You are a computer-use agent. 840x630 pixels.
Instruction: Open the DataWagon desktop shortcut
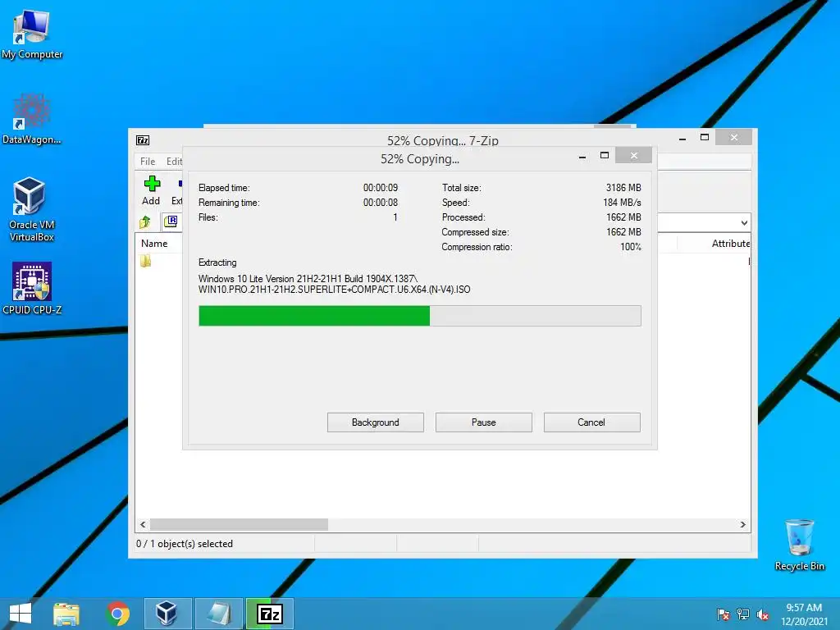32,119
